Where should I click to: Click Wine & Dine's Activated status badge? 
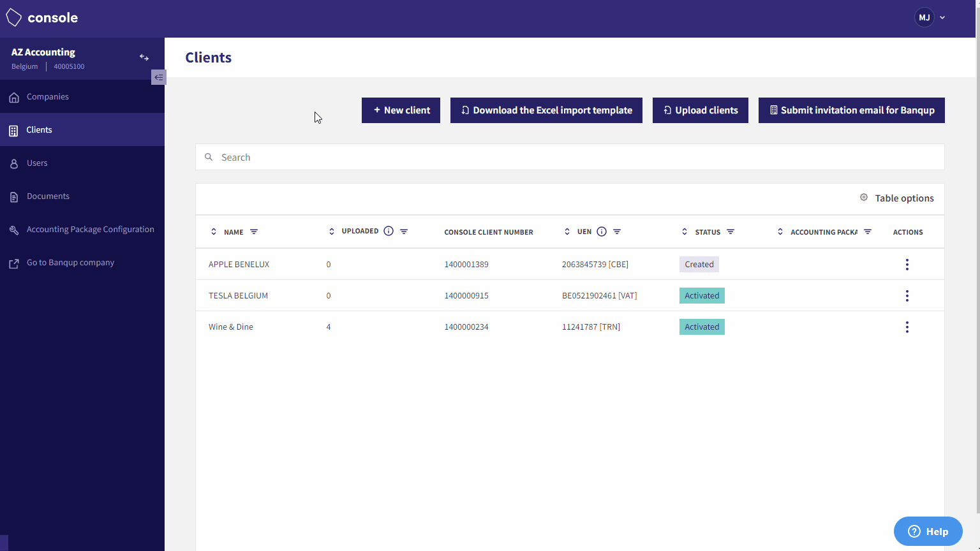point(702,327)
